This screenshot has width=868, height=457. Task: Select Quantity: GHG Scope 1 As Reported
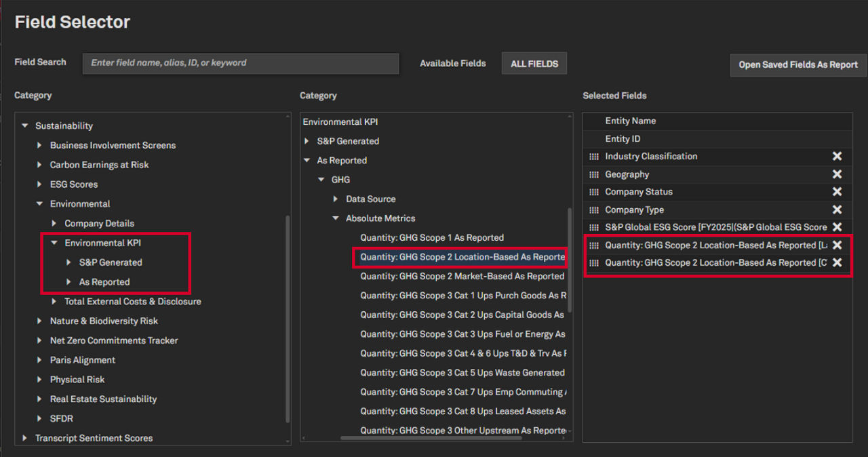tap(432, 237)
